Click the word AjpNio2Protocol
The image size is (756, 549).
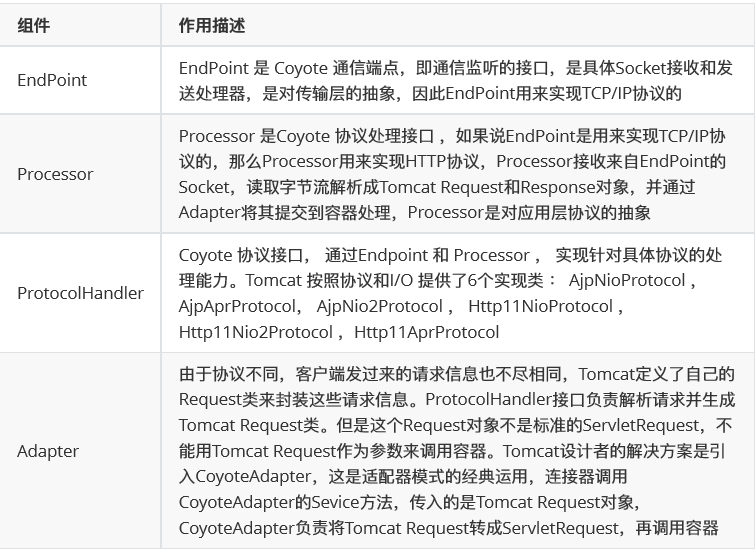(379, 306)
